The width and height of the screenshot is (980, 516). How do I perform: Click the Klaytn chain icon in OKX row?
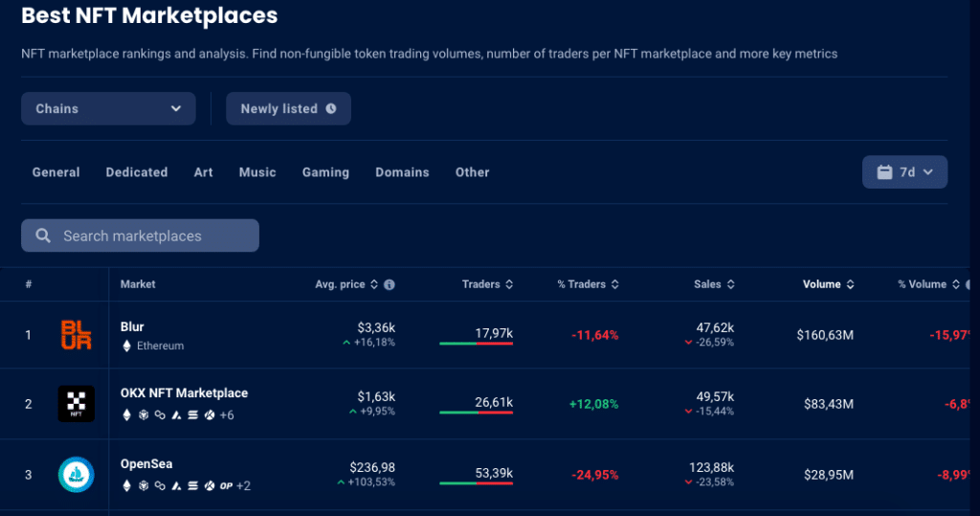210,415
